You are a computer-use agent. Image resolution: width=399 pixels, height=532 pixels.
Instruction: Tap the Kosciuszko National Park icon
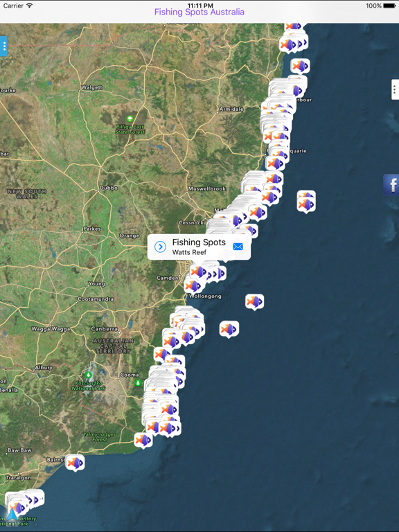pos(88,375)
